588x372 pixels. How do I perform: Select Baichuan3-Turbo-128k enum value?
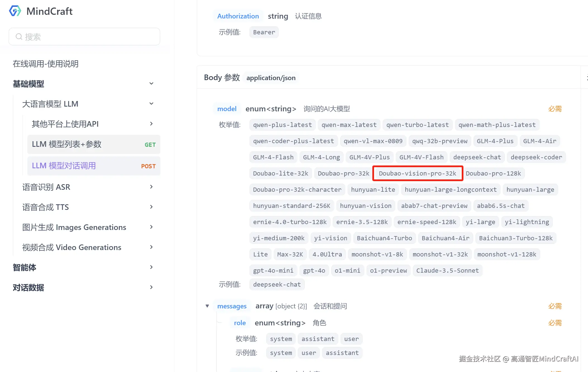pyautogui.click(x=516, y=238)
